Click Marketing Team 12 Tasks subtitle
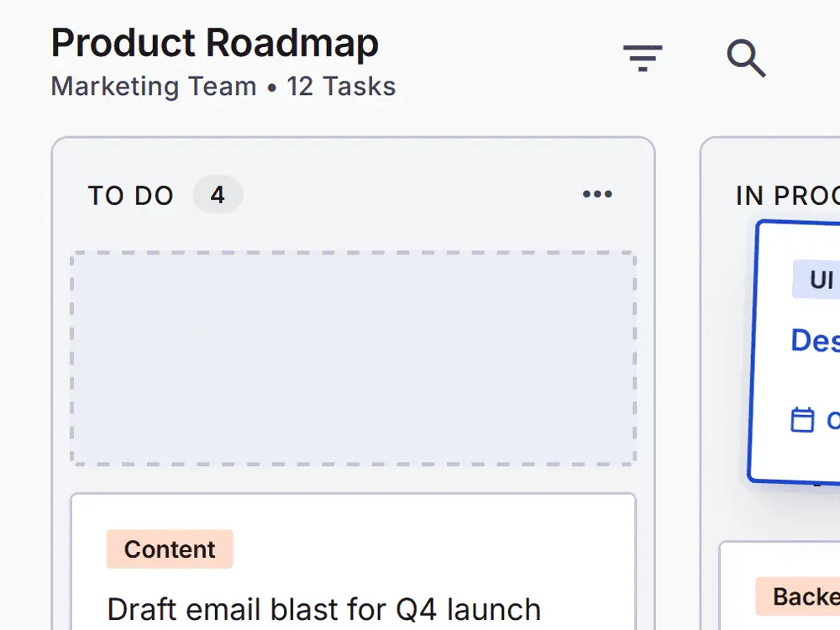This screenshot has height=630, width=840. (x=223, y=87)
